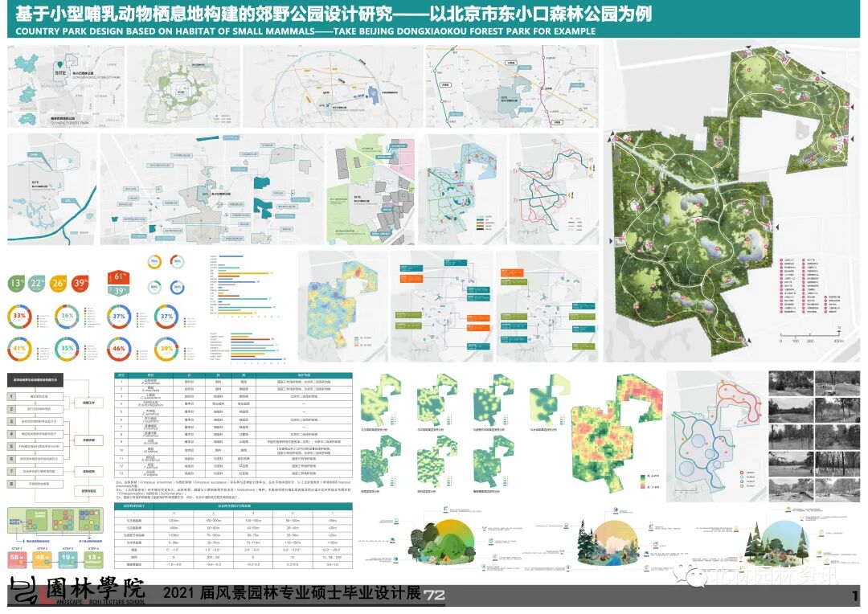Click the yellow "26" droplet badge
Image resolution: width=868 pixels, height=614 pixels.
58,284
